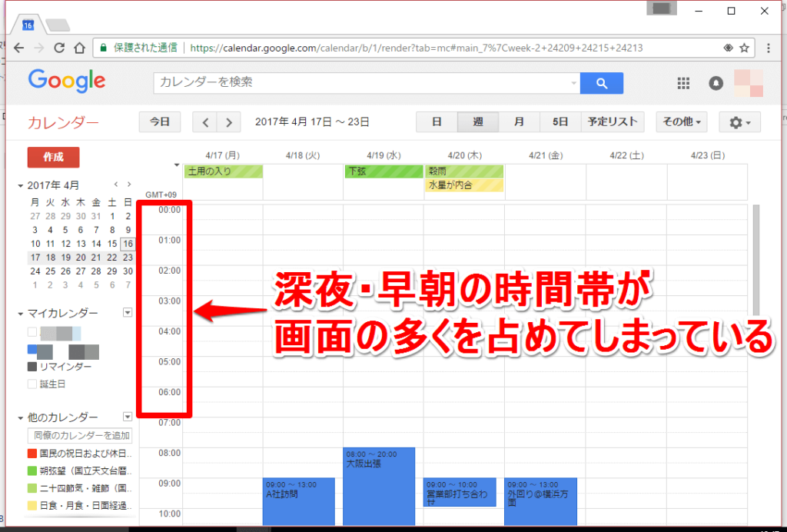This screenshot has width=787, height=532.
Task: Collapse the マイカレンダー section
Action: pyautogui.click(x=21, y=314)
